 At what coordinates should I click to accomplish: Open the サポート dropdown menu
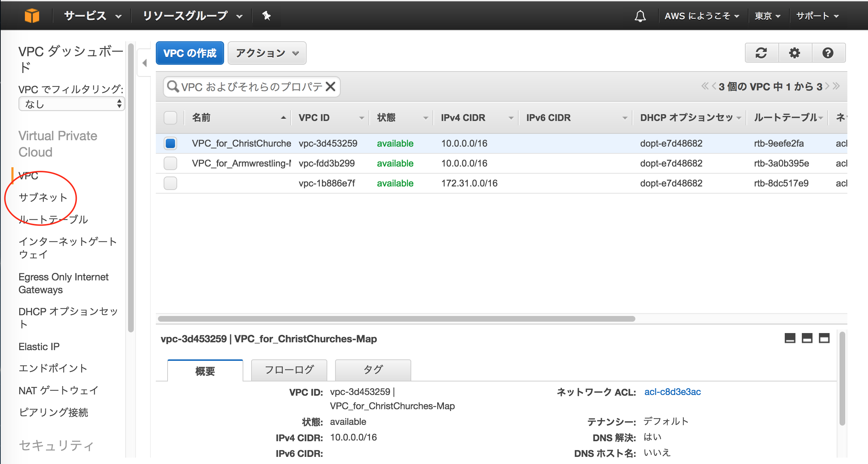pos(817,16)
